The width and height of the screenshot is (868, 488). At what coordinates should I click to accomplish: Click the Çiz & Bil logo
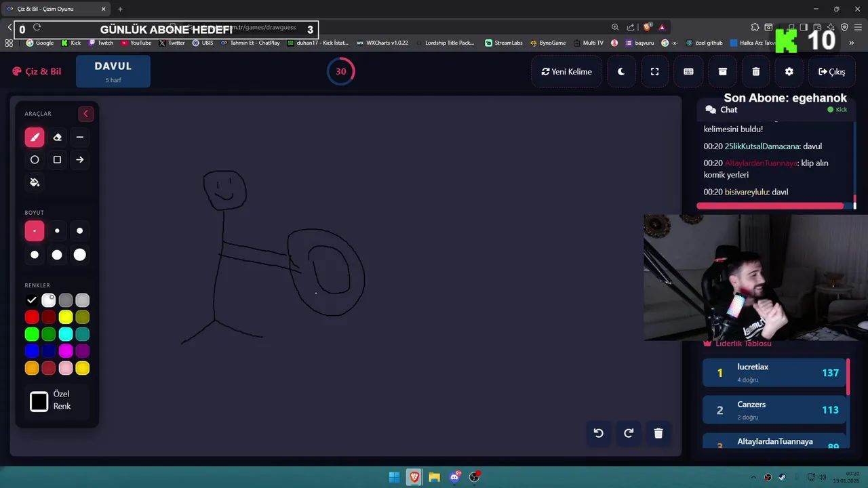pyautogui.click(x=37, y=71)
